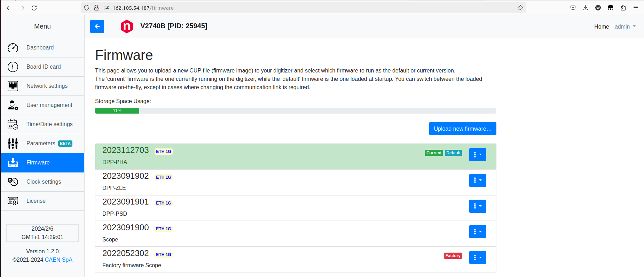The height and width of the screenshot is (277, 644).
Task: Click the User management person icon
Action: pyautogui.click(x=13, y=105)
